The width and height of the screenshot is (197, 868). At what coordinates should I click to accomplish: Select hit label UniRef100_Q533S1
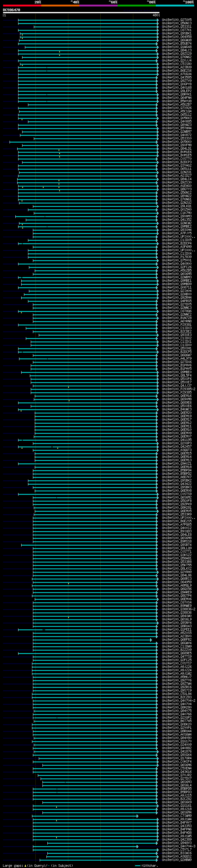(176, 26)
